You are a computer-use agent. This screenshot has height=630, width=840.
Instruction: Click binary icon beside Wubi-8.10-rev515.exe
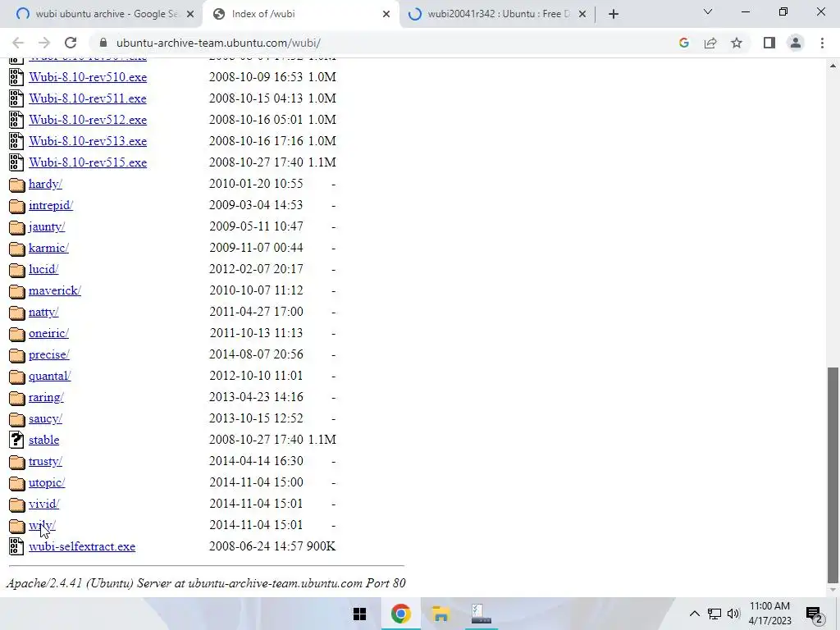coord(16,162)
